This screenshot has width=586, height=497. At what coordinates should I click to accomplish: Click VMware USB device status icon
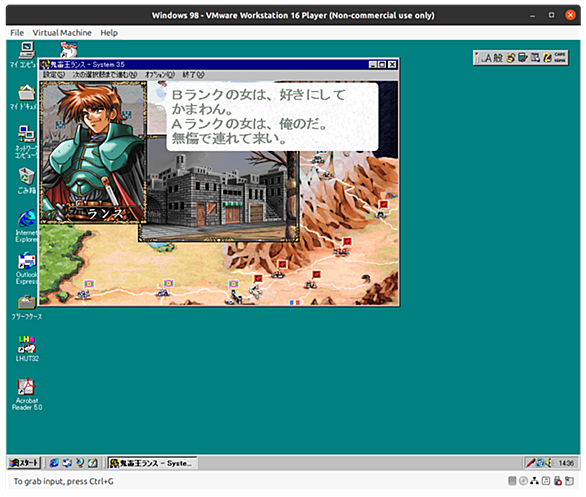558,481
